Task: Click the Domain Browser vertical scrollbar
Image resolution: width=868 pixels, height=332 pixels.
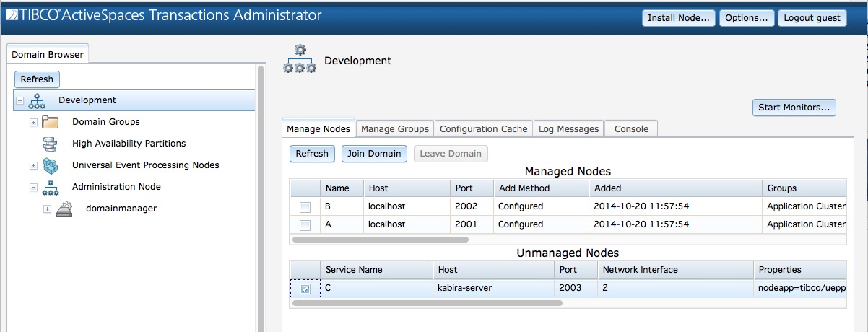Action: coord(261,198)
